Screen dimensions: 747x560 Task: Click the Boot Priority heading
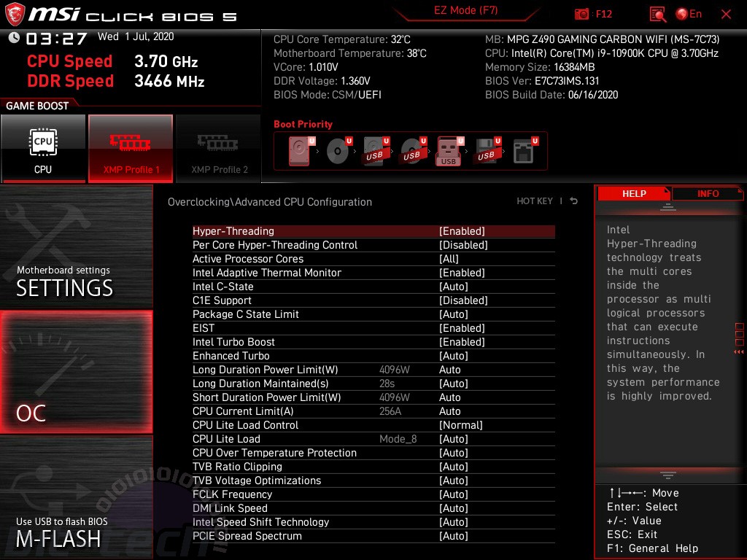coord(303,124)
